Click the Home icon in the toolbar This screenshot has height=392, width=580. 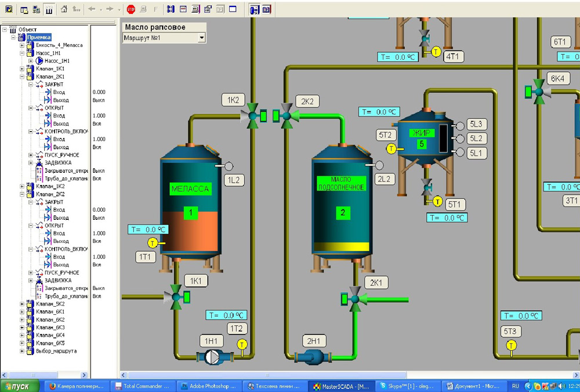coord(64,9)
